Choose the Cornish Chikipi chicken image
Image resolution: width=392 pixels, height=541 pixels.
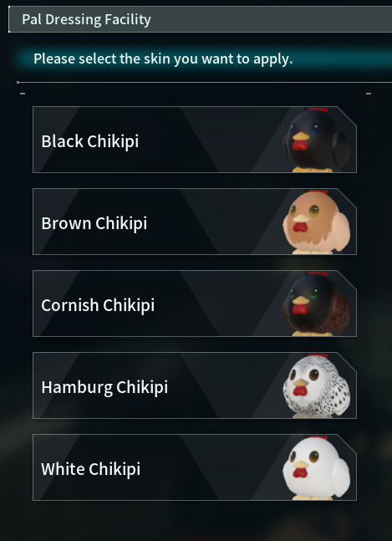point(317,304)
